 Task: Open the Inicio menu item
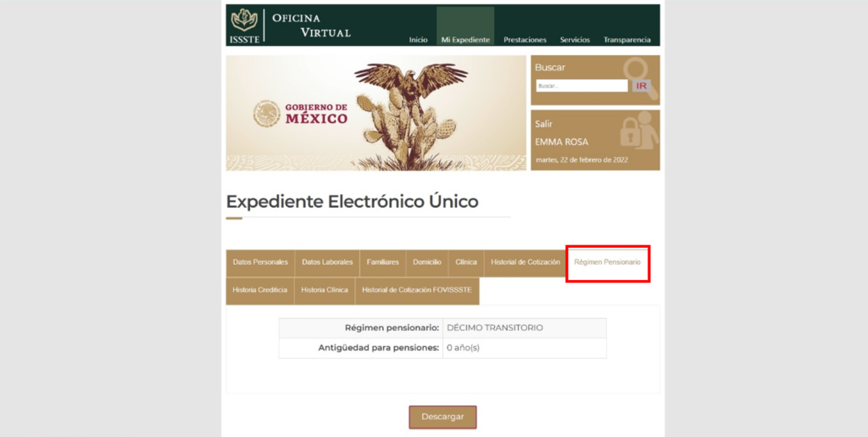(418, 40)
